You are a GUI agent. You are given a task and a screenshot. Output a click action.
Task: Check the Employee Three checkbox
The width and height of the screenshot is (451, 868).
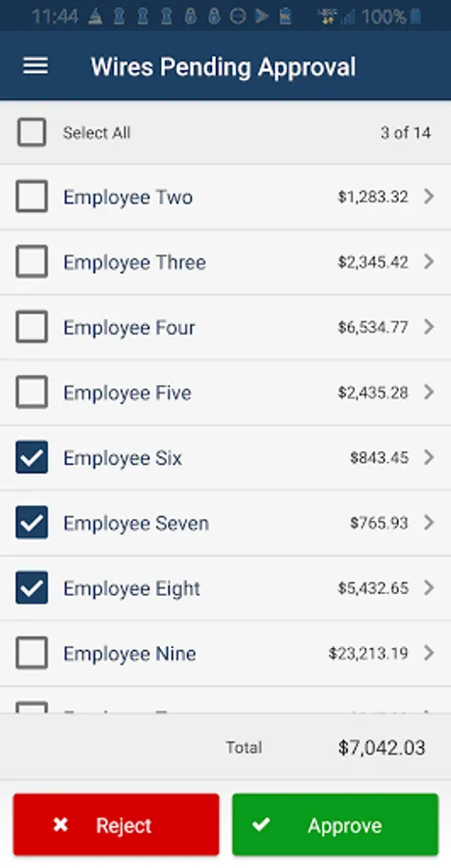[x=32, y=261]
